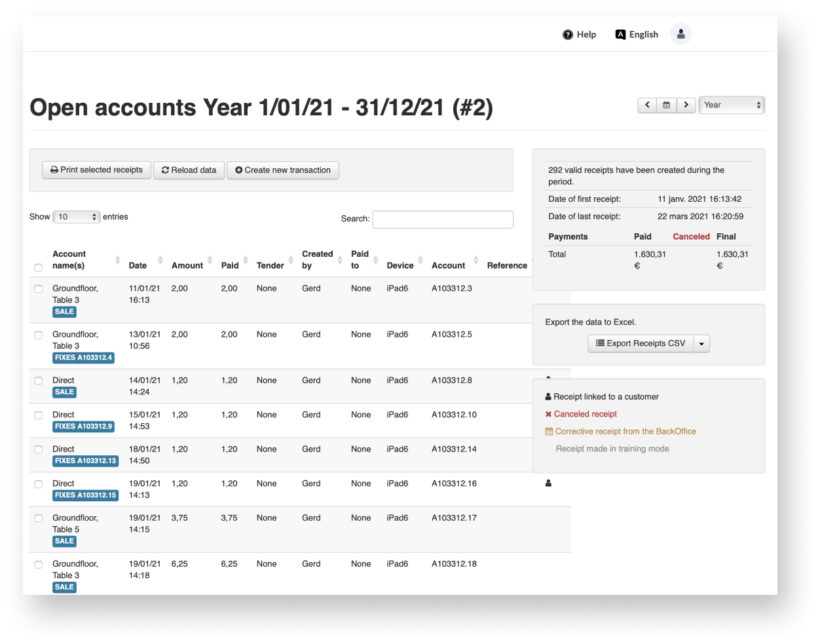The height and width of the screenshot is (644, 820).
Task: Check the row for A103312.18
Action: [x=39, y=564]
